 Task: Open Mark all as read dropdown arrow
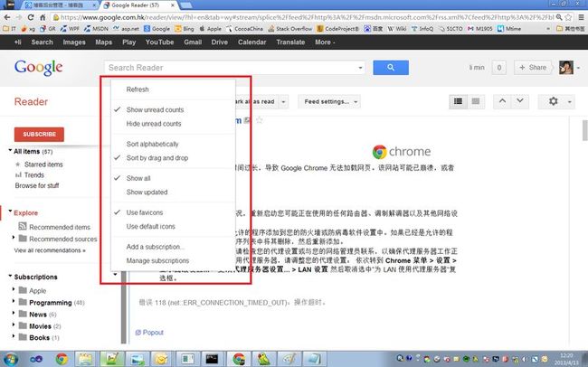pyautogui.click(x=283, y=101)
